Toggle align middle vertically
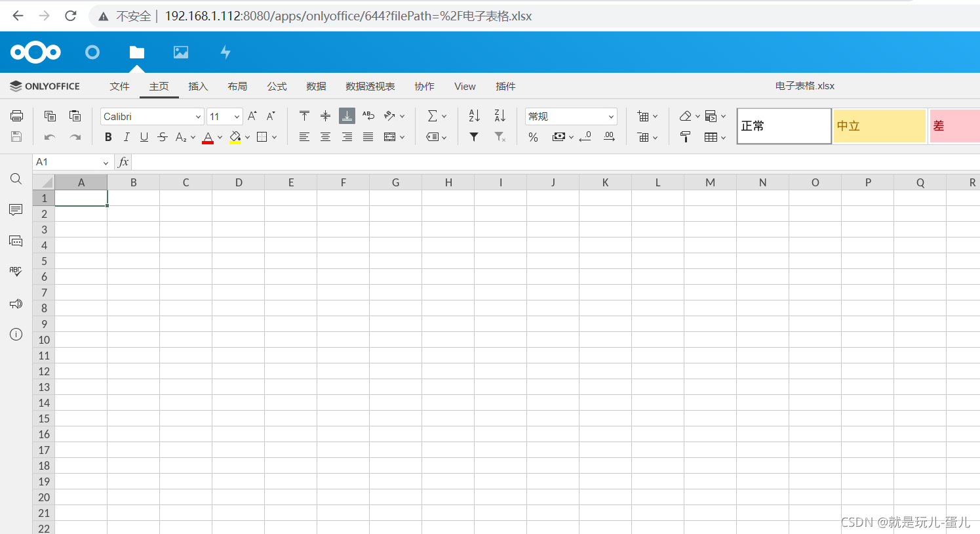Viewport: 980px width, 534px height. click(x=325, y=116)
